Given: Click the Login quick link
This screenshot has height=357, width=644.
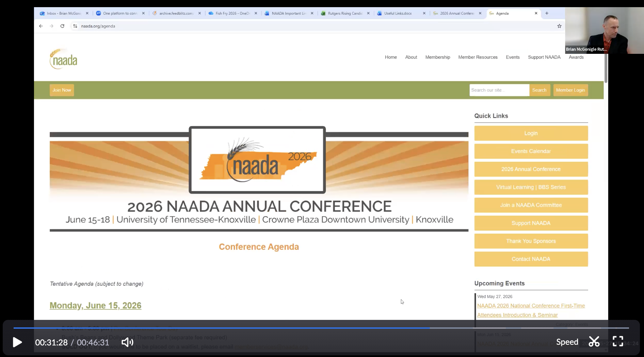Looking at the screenshot, I should click(531, 133).
